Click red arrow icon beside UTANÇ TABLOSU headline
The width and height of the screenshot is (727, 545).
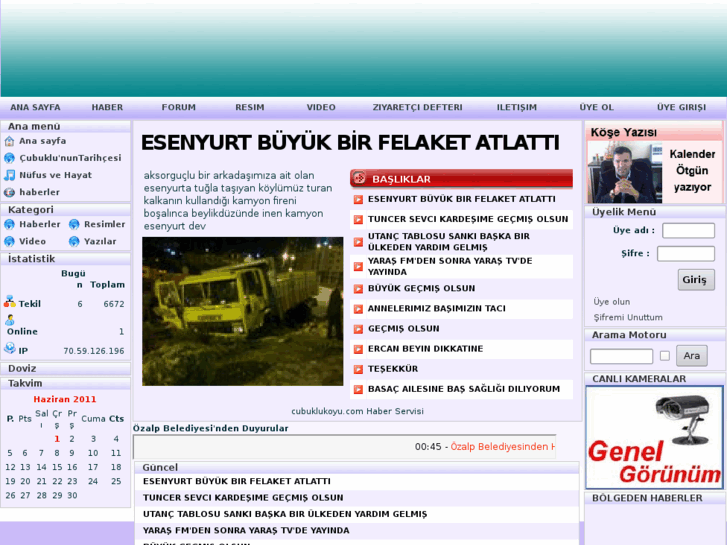pos(358,242)
